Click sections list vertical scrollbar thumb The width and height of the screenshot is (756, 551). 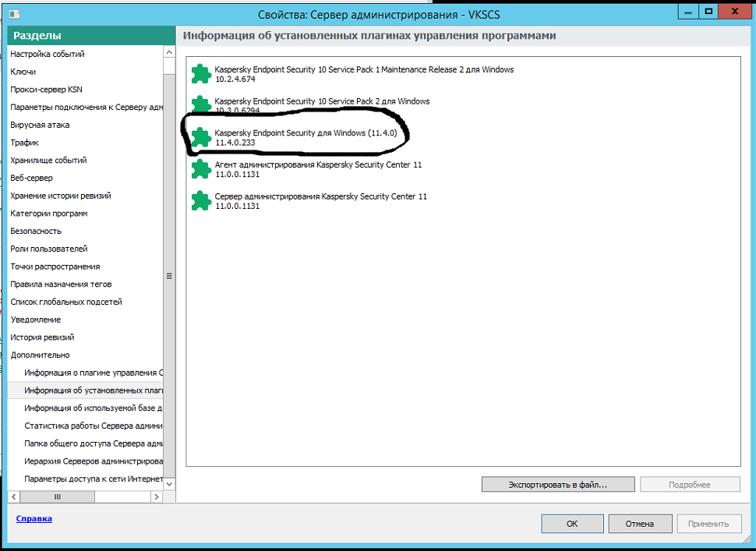coord(169,275)
